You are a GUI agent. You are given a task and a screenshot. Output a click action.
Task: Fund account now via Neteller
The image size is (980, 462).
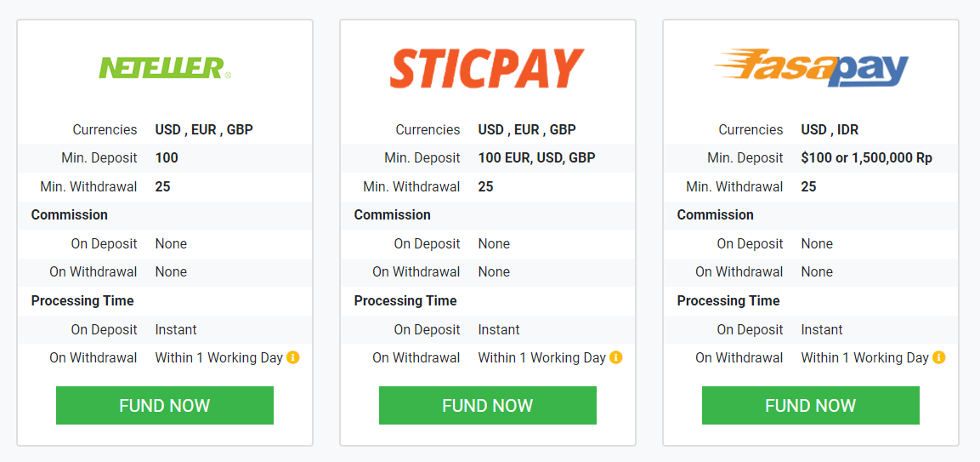click(165, 406)
